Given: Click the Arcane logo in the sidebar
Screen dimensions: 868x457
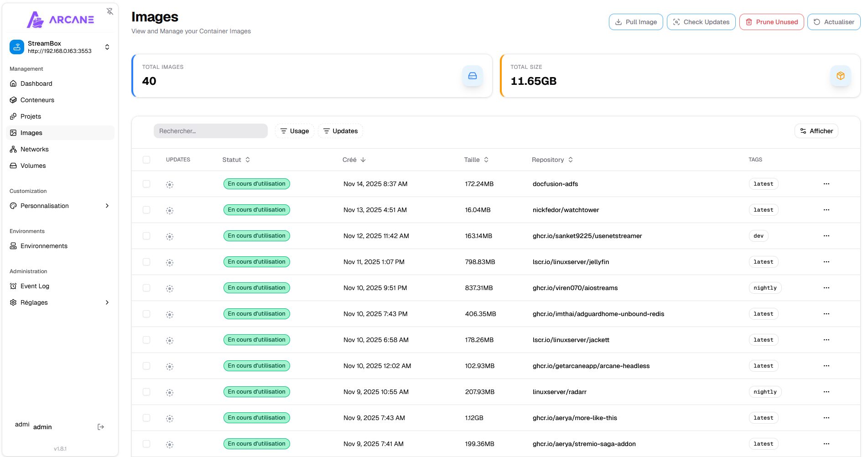Looking at the screenshot, I should 60,20.
